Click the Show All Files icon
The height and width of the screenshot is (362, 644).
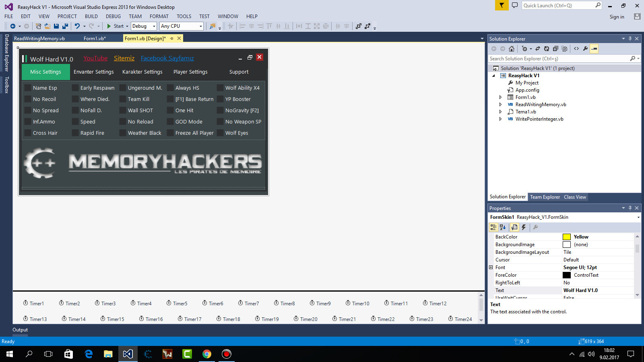564,49
